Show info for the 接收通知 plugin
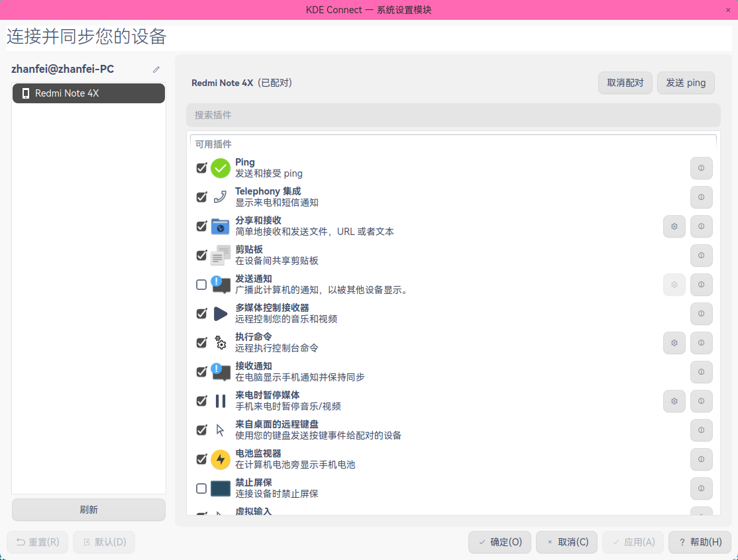Screen dimensions: 738x560 pos(701,371)
